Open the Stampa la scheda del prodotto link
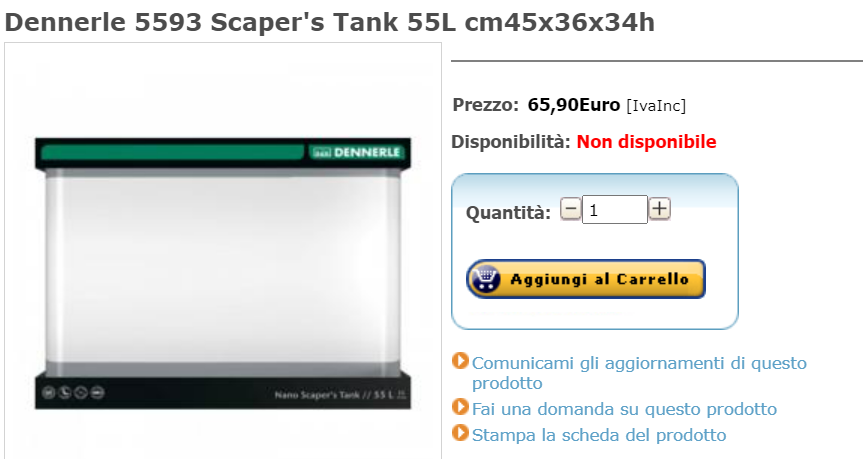Viewport: 864px width, 459px height. (599, 435)
